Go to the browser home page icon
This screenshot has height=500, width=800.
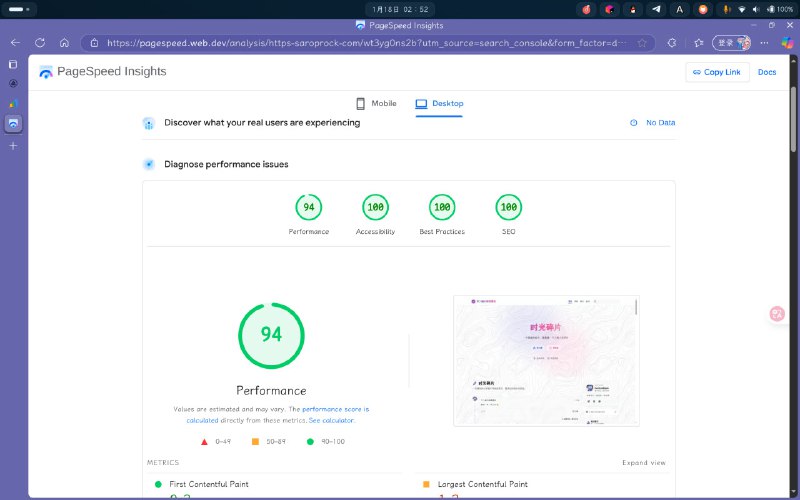[64, 43]
